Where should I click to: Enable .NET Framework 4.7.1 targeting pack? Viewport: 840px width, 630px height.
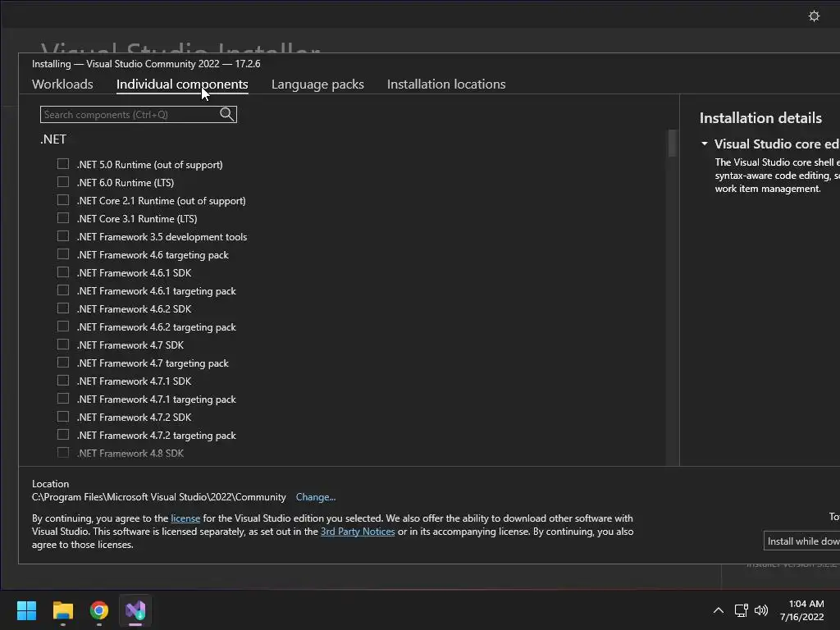[x=63, y=399]
